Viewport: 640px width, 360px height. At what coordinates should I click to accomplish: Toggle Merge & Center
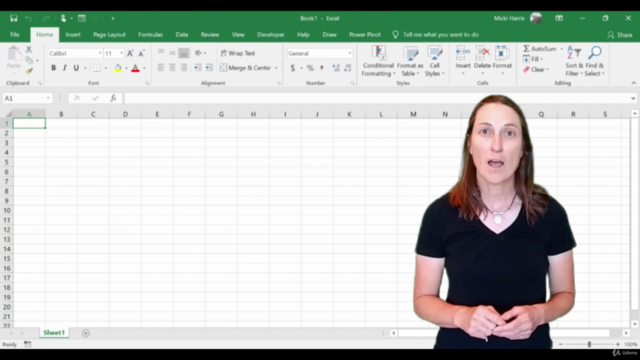[245, 68]
